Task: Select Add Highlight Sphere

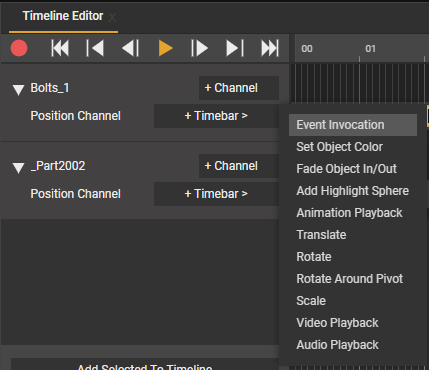Action: (352, 191)
